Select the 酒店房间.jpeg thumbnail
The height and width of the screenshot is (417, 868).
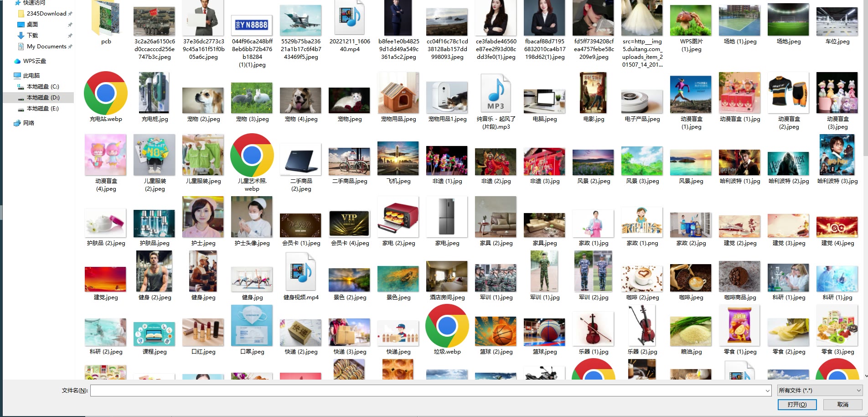(x=447, y=276)
